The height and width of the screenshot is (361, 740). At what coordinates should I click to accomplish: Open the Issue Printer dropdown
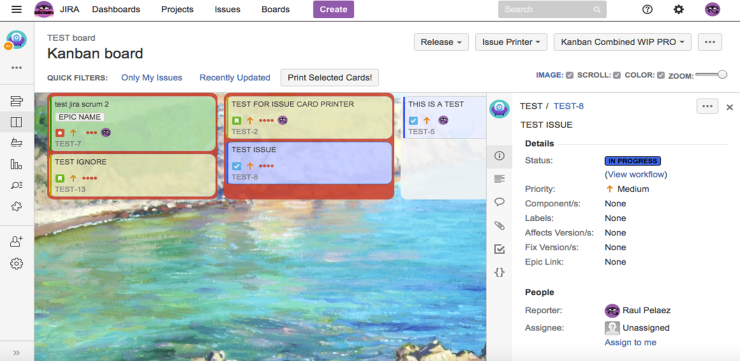(511, 42)
